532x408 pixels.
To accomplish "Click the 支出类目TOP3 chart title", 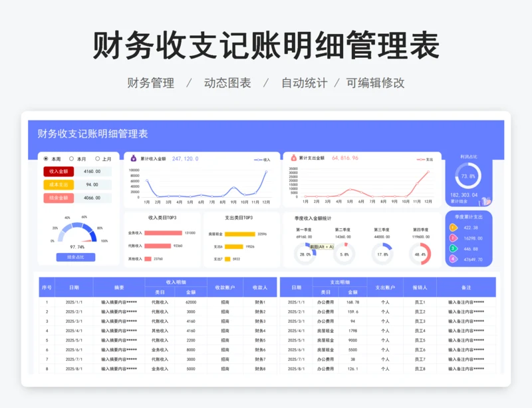I will 239,218.
